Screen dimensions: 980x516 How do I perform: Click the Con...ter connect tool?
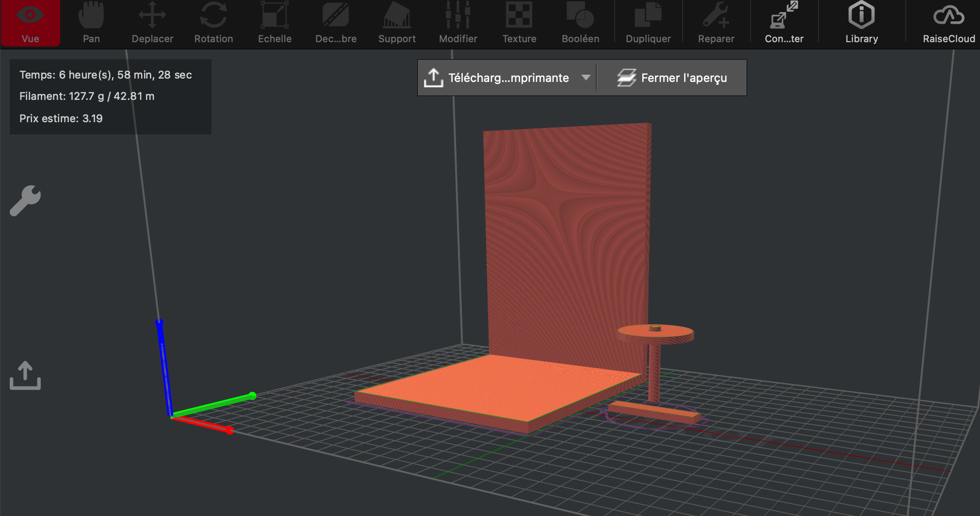[x=784, y=23]
